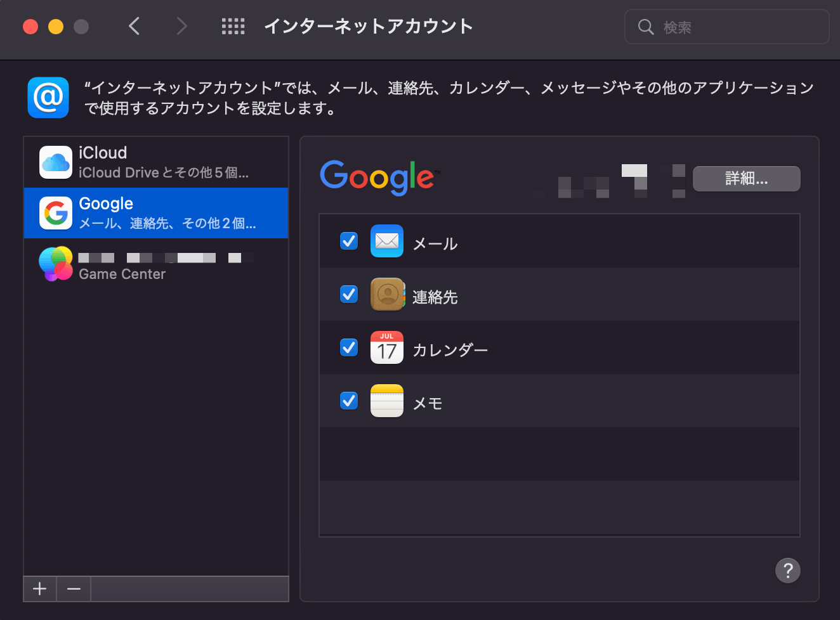The width and height of the screenshot is (840, 620).
Task: Select the Game Center bubbles icon
Action: 56,264
